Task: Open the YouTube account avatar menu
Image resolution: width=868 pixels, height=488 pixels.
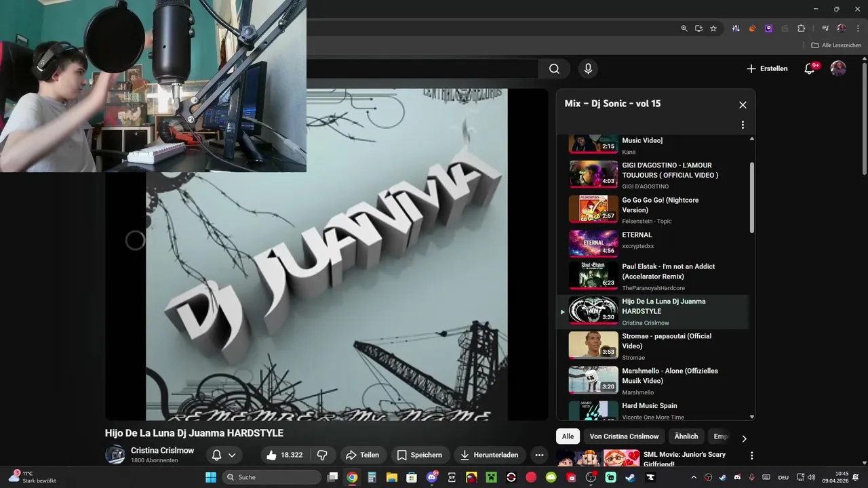Action: click(x=838, y=68)
